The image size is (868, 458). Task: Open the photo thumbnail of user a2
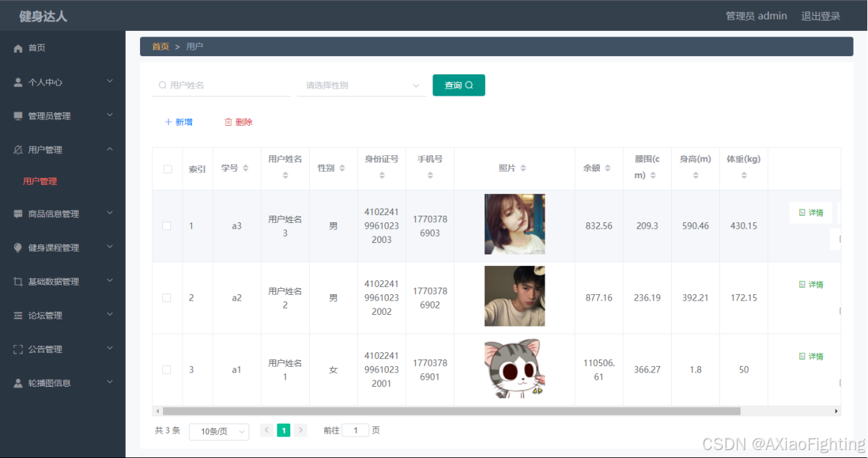coord(514,296)
